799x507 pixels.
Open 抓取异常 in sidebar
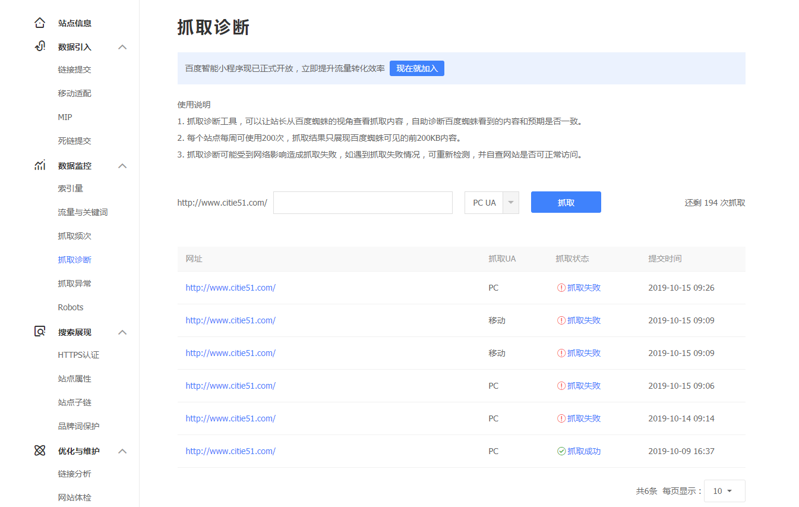tap(74, 283)
